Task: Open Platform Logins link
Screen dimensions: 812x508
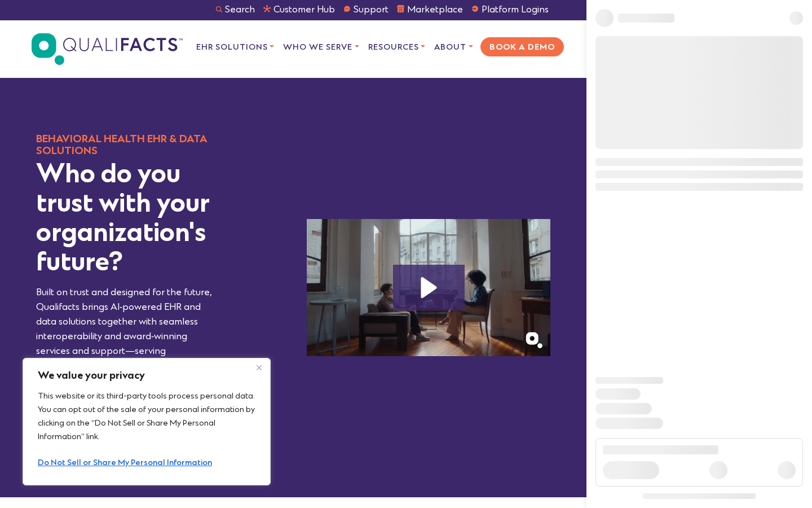Action: click(515, 9)
